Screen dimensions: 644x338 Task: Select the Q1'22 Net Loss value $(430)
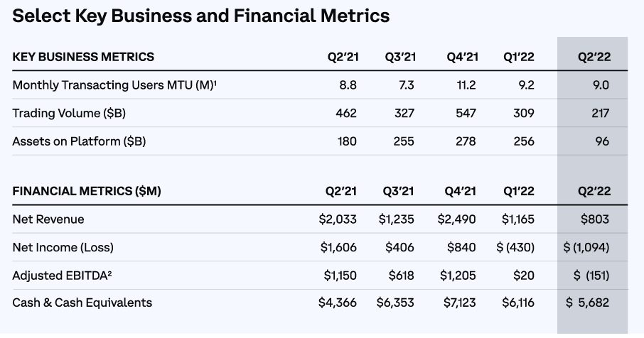pos(515,247)
